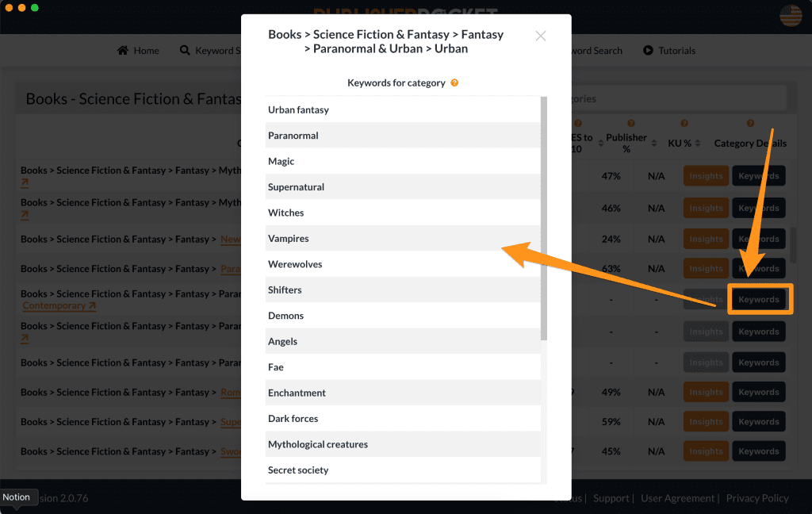Go to the Home menu item
Viewport: 812px width, 514px height.
point(146,51)
